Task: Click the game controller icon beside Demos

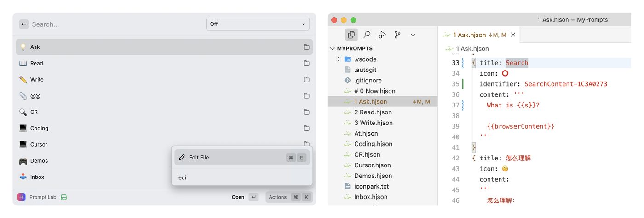Action: click(23, 161)
